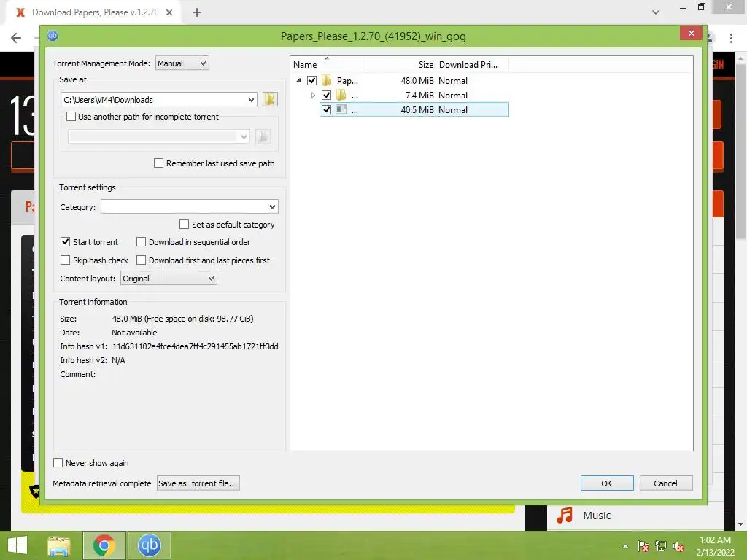Collapse the Pap... root folder

pos(298,80)
